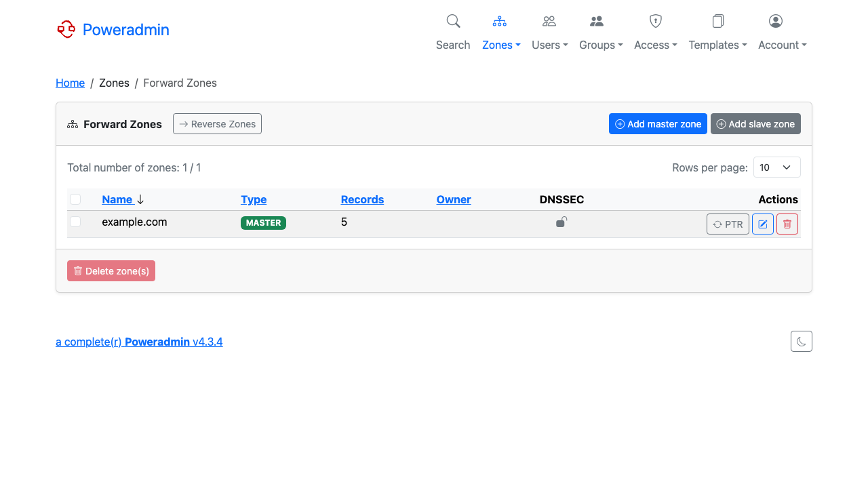
Task: Click the Zones breadcrumb text
Action: (114, 83)
